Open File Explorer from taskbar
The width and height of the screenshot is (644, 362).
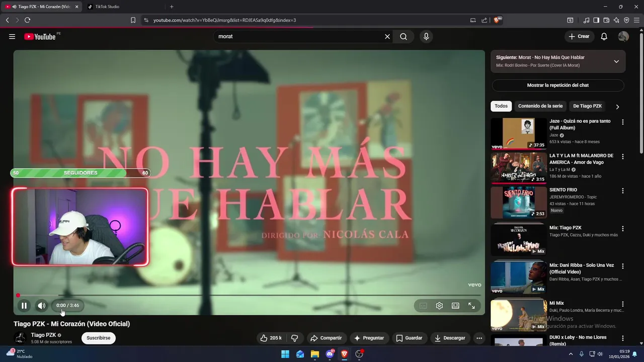[315, 354]
